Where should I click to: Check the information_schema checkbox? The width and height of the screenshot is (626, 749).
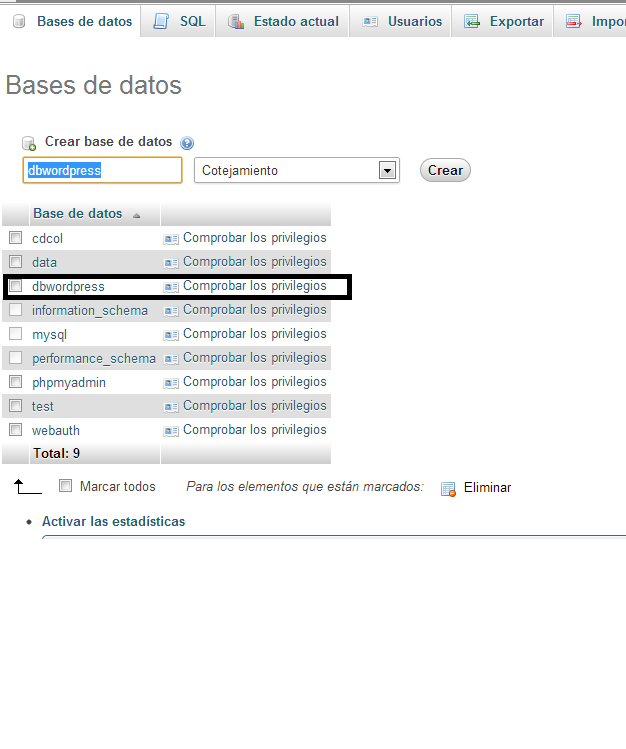pyautogui.click(x=16, y=310)
